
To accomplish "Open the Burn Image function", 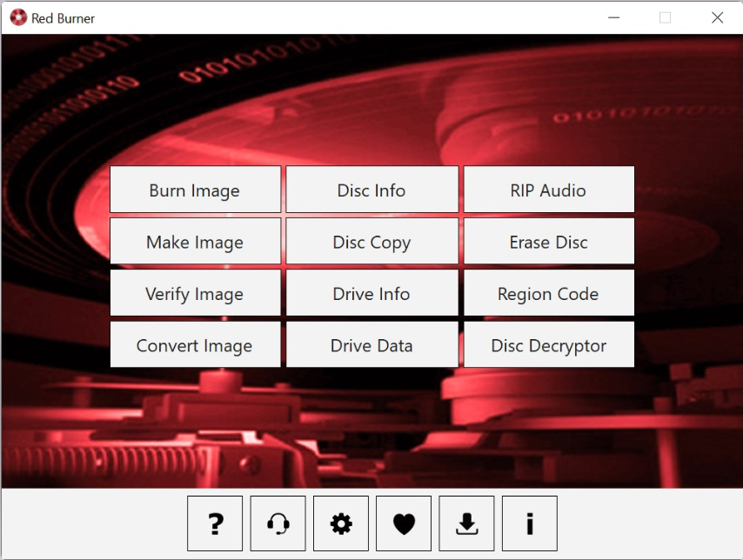I will coord(195,190).
